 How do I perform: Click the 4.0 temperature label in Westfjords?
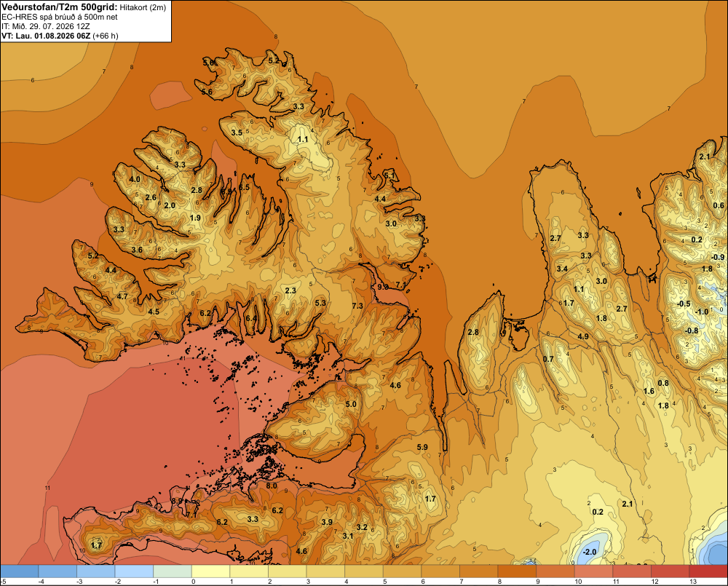135,179
